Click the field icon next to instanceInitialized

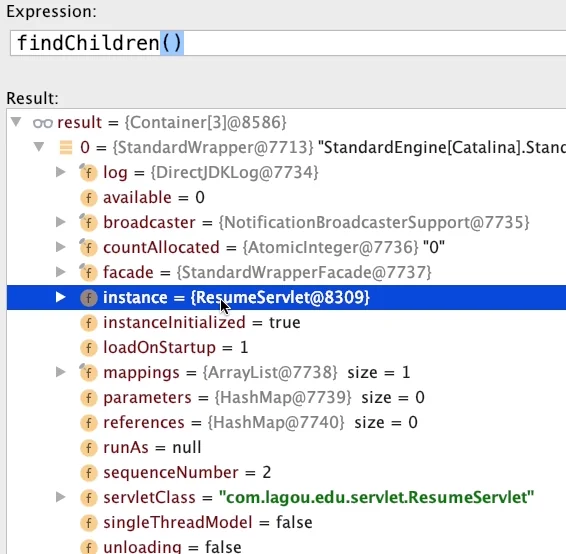click(x=88, y=323)
